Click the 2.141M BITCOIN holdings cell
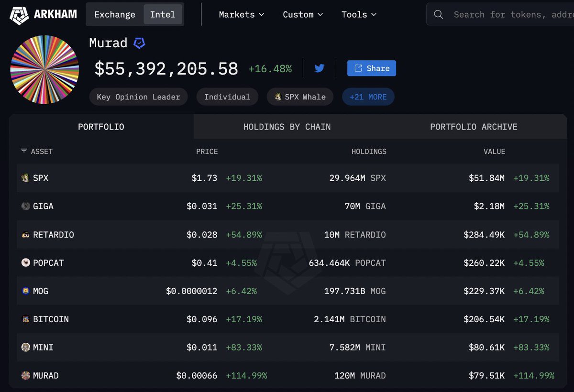 pos(350,319)
